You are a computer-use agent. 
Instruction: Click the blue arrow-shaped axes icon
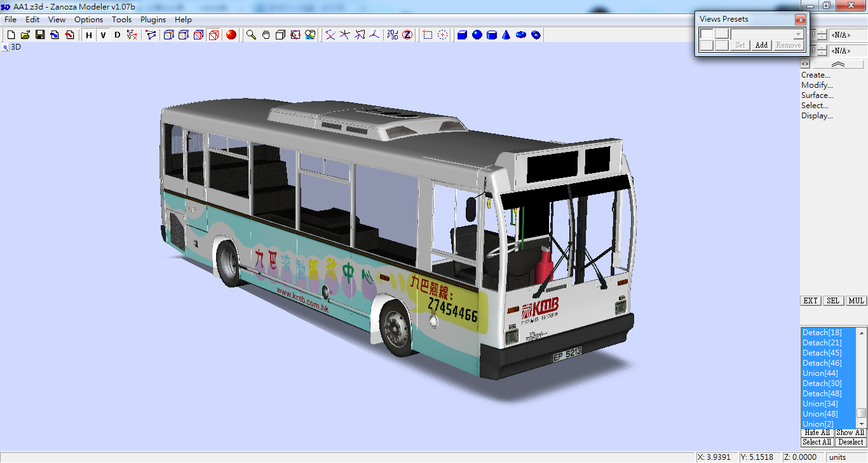pos(360,35)
